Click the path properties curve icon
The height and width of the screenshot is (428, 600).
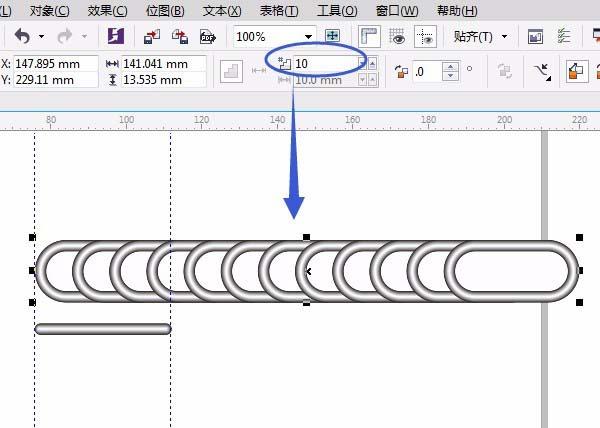click(x=544, y=72)
